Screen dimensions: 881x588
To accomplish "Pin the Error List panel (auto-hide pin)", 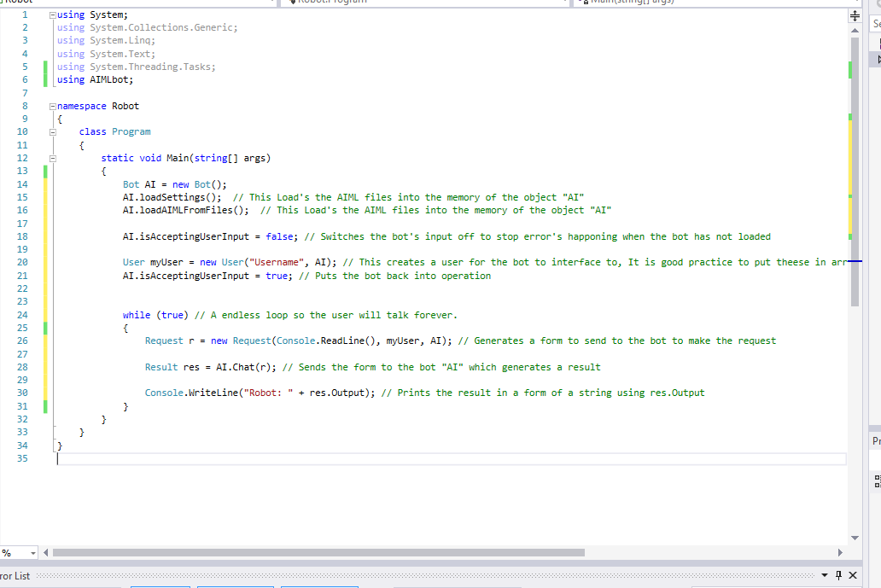I will tap(838, 574).
